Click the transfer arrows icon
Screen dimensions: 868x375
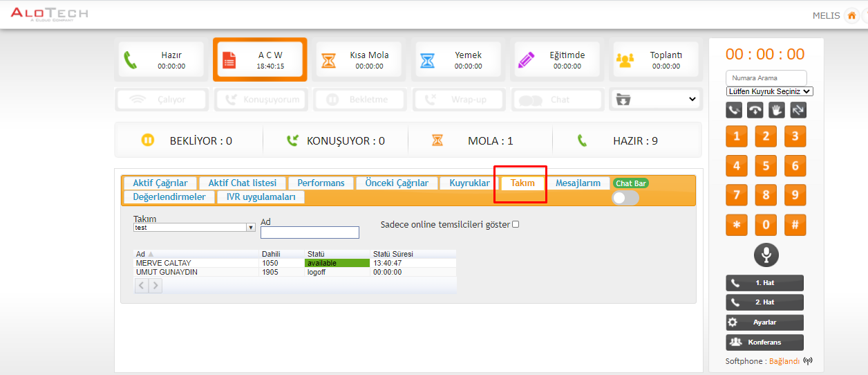798,110
